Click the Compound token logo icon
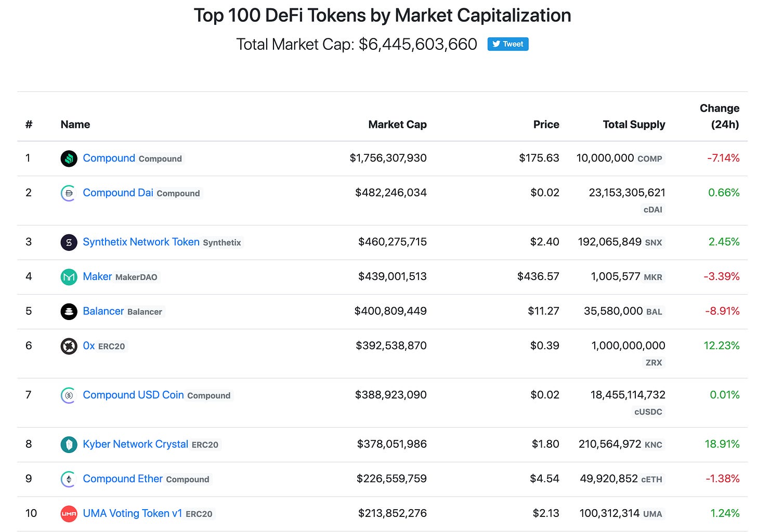 (69, 158)
